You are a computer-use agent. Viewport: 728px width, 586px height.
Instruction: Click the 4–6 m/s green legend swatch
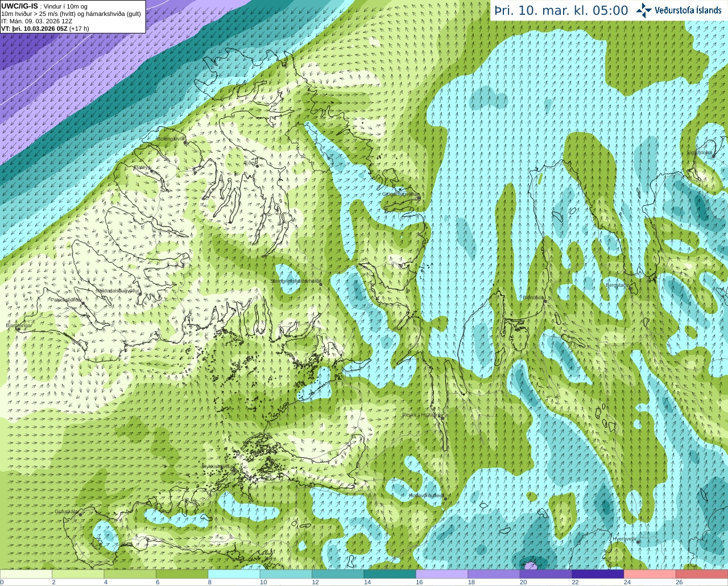point(130,574)
